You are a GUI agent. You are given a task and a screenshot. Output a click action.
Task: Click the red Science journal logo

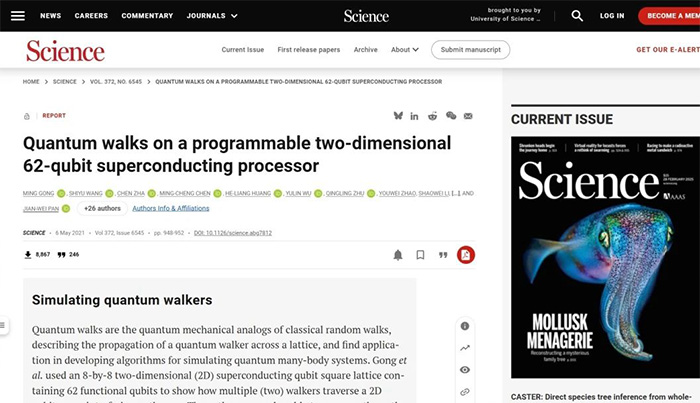65,51
